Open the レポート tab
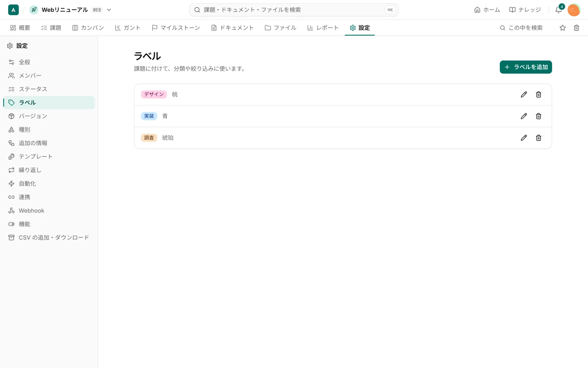588x368 pixels. (x=323, y=28)
